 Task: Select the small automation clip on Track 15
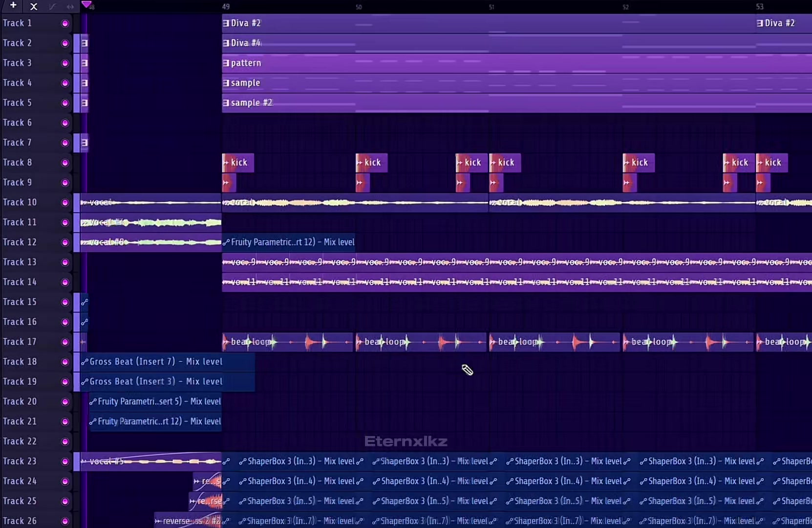85,302
